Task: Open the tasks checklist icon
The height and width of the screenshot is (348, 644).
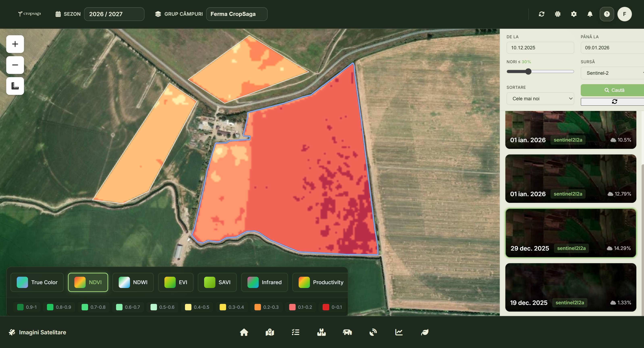Action: pyautogui.click(x=295, y=332)
